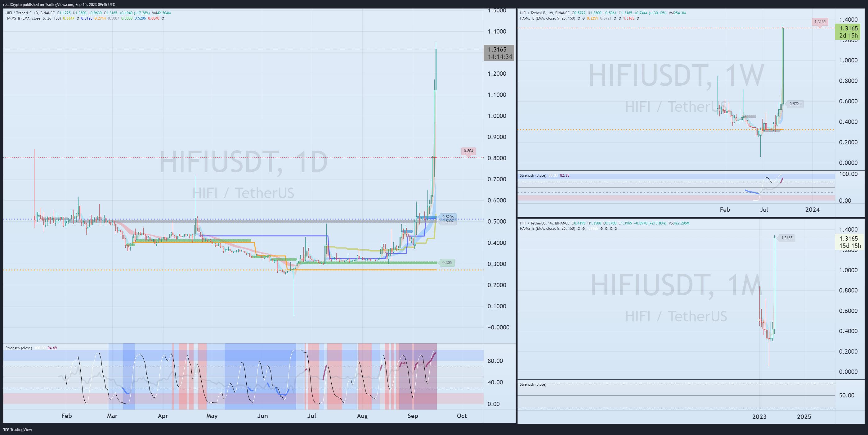Click the 0.7000 tick on the daily price axis
The height and width of the screenshot is (435, 868).
(497, 179)
